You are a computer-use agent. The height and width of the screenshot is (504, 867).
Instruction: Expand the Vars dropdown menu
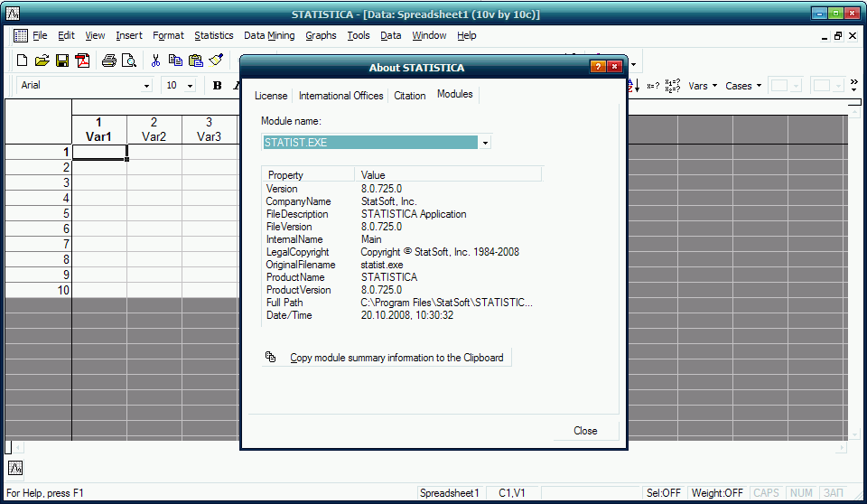703,86
